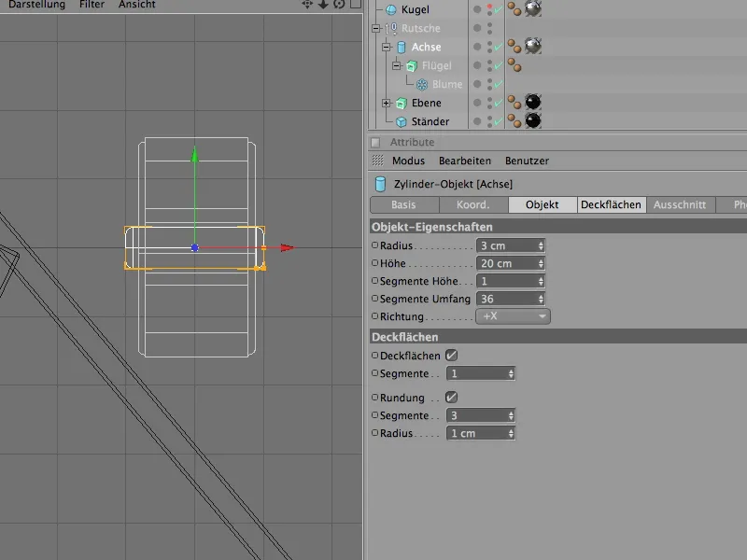Click the Achse cylinder icon in object tree
The image size is (747, 560).
coord(402,47)
